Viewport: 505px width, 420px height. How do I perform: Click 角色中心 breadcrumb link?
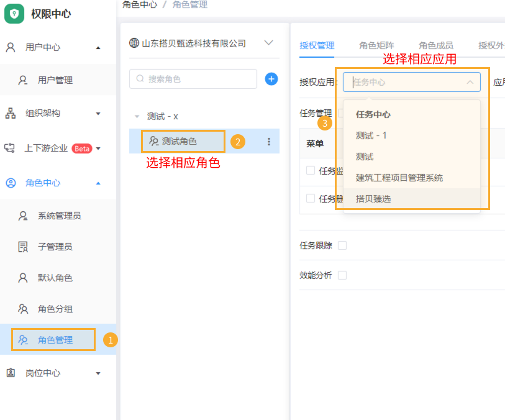click(140, 4)
